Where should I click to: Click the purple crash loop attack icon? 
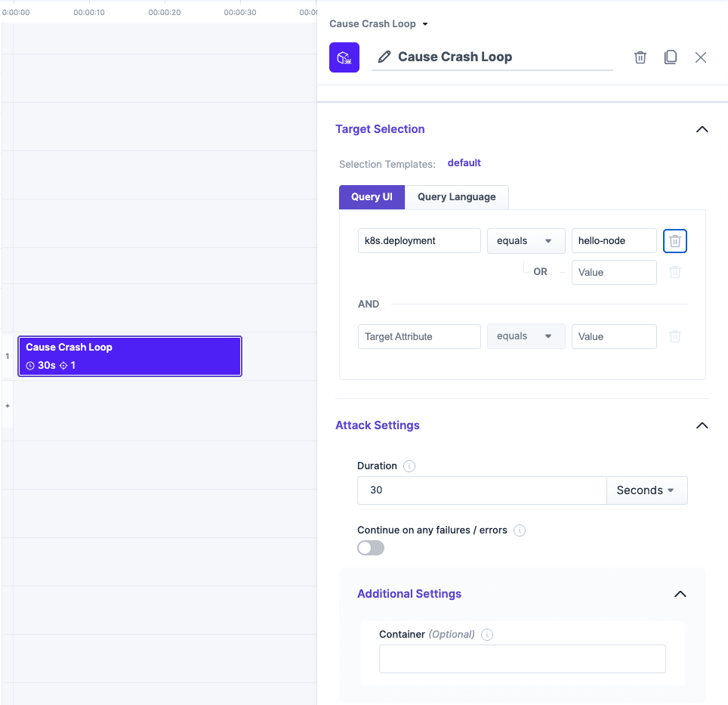pyautogui.click(x=344, y=57)
